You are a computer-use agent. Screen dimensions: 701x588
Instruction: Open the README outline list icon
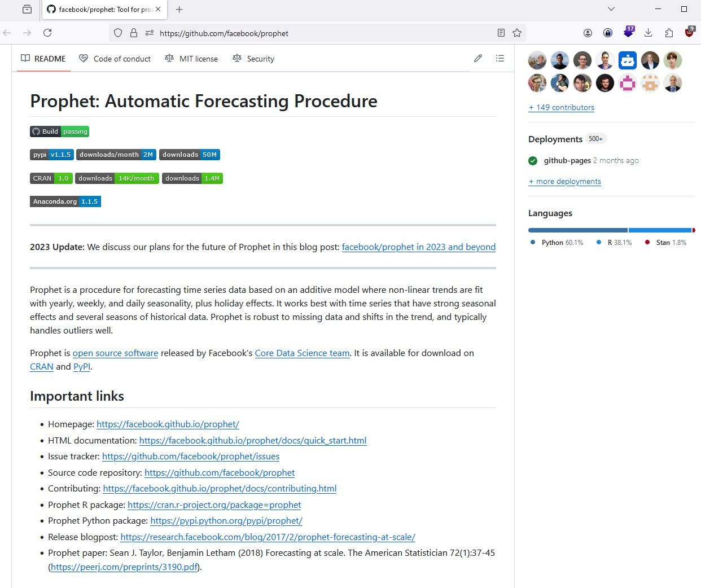(500, 58)
